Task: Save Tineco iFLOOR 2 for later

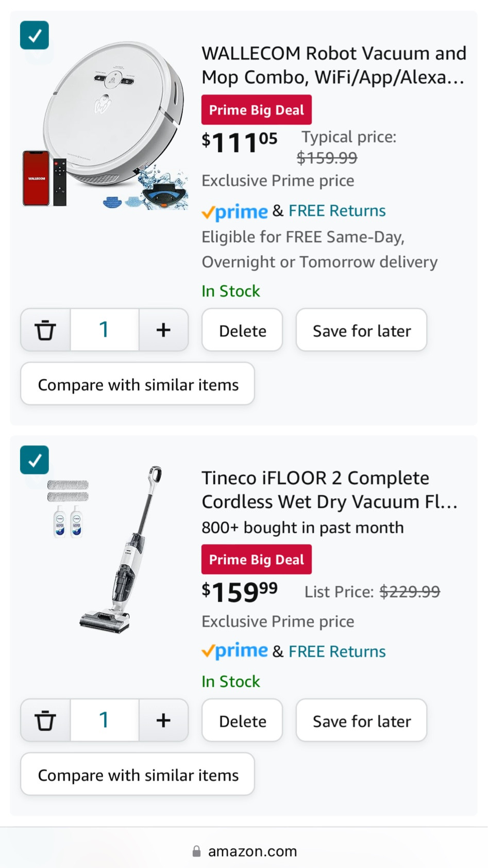Action: [361, 721]
